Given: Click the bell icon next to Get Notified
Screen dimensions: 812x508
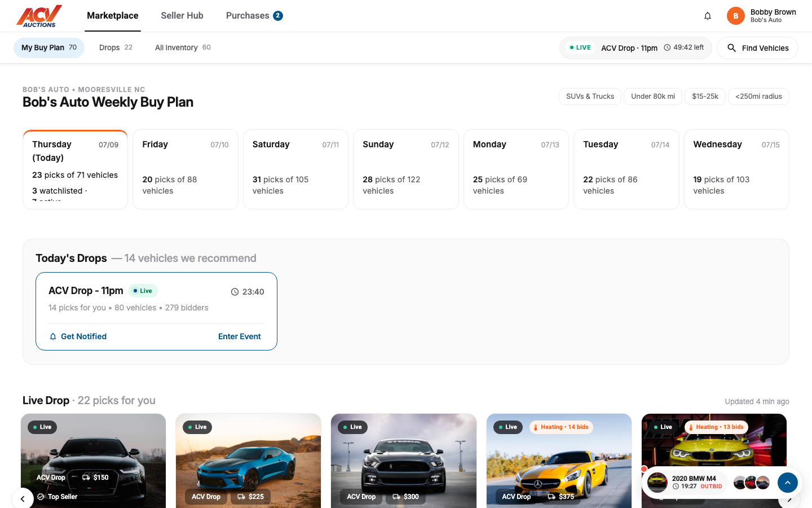Looking at the screenshot, I should coord(53,336).
